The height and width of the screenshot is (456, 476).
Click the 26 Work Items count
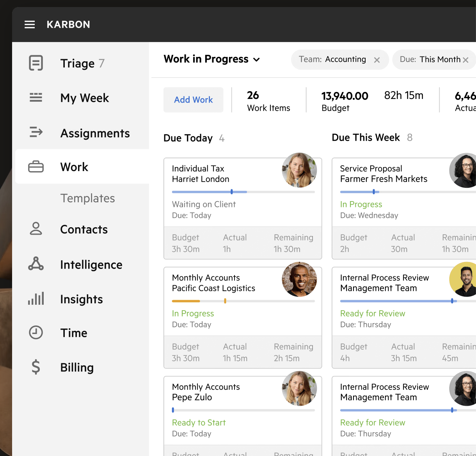pyautogui.click(x=268, y=101)
